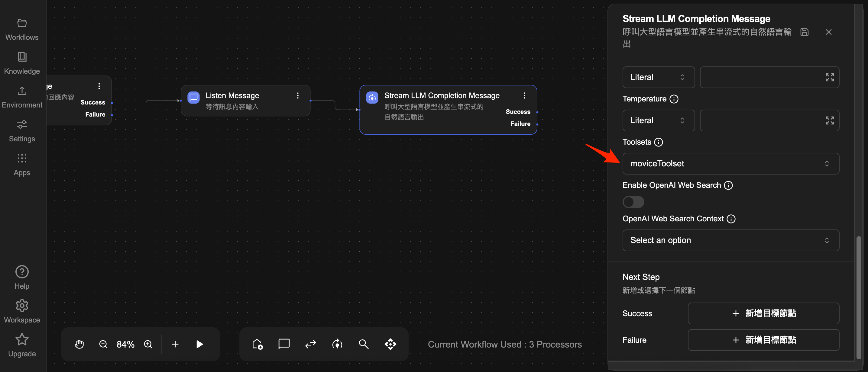Toggle Enable OpenAI Web Search switch
This screenshot has height=372, width=868.
click(633, 202)
